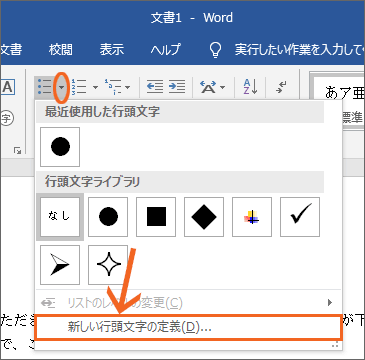Viewport: 365px width, 360px height.
Task: Choose arrowhead bullet in bullet library
Action: (x=60, y=265)
